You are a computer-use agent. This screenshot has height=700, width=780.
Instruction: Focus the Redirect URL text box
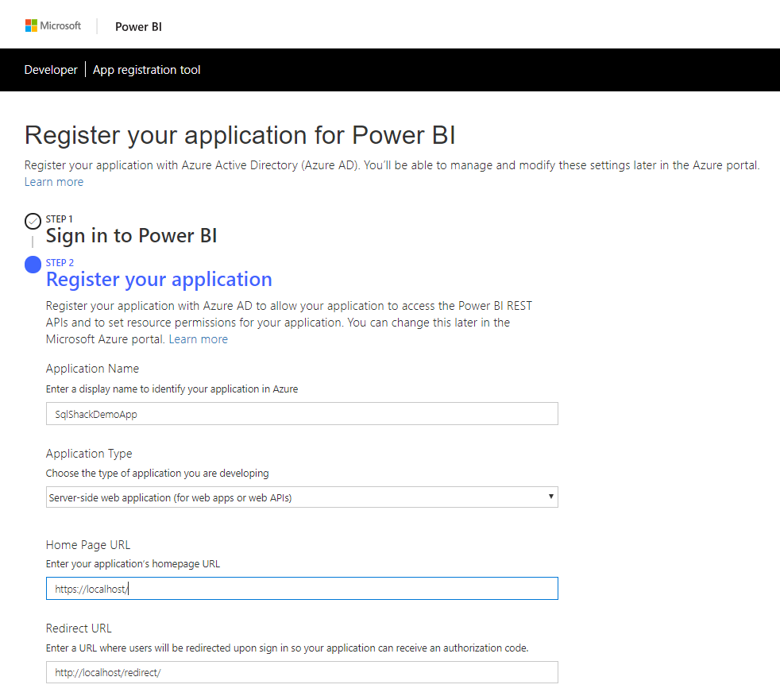pos(302,672)
